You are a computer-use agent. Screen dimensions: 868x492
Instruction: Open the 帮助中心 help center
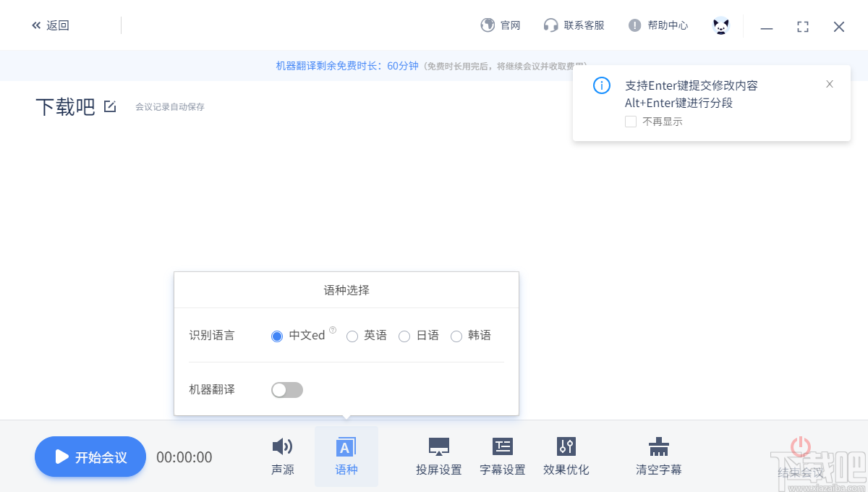(658, 25)
